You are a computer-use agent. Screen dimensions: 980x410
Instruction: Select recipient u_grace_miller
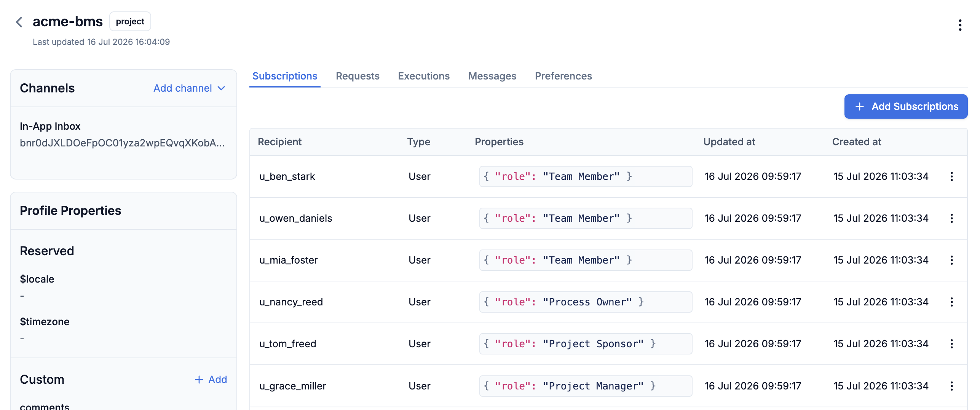coord(292,386)
